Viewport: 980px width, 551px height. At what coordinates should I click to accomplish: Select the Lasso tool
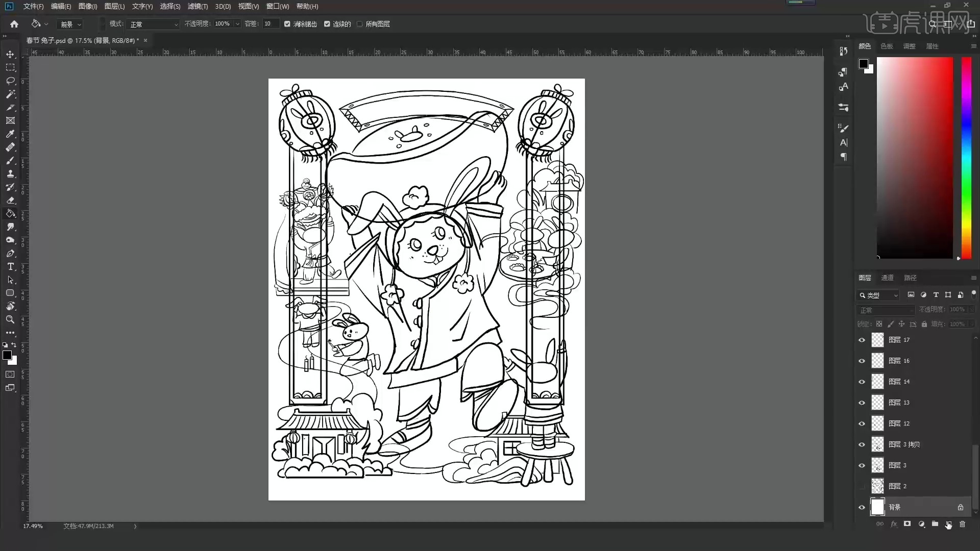10,81
